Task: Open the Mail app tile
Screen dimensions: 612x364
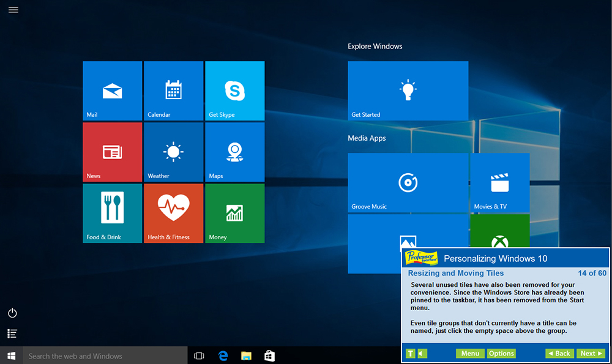Action: click(112, 91)
